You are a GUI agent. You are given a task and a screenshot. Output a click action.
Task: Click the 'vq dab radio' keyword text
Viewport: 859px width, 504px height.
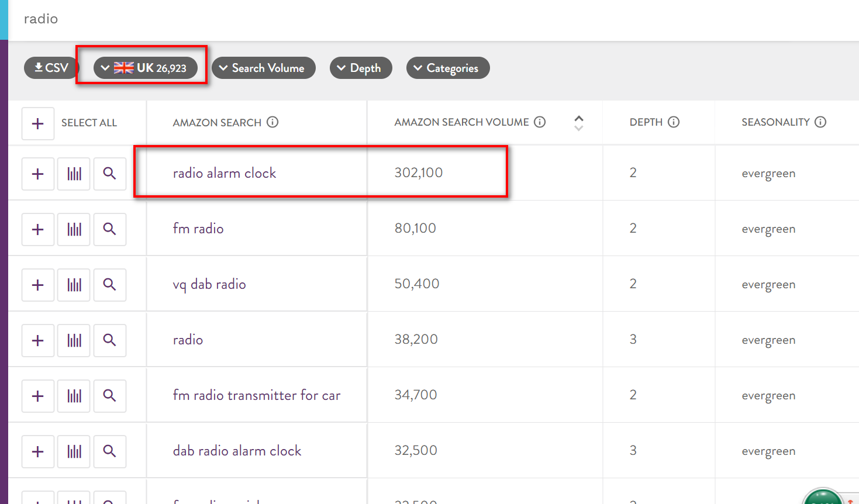click(209, 284)
